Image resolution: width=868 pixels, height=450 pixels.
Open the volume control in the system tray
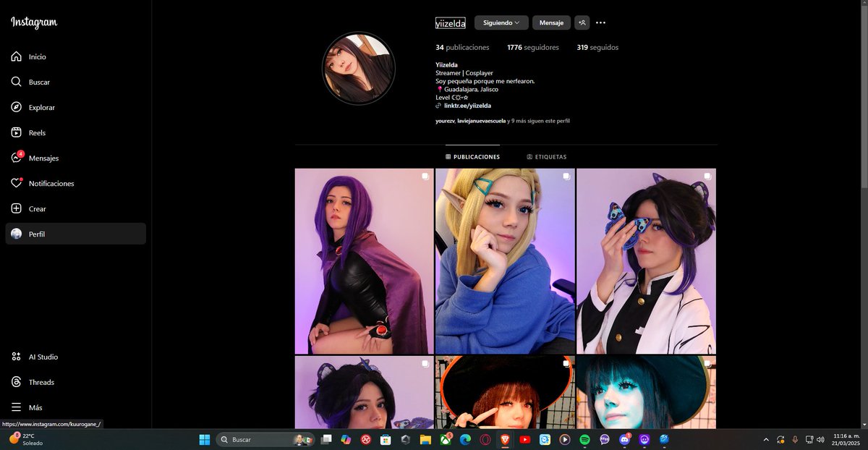pyautogui.click(x=820, y=439)
